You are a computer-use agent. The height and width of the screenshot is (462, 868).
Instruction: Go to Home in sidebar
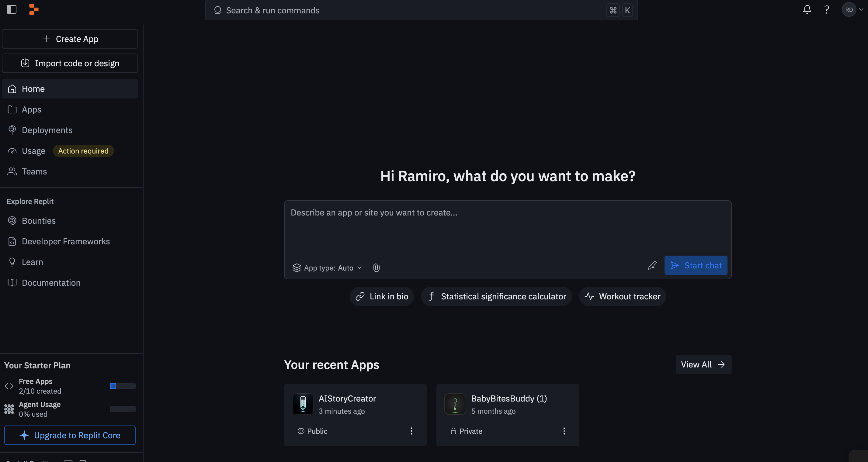(x=70, y=89)
